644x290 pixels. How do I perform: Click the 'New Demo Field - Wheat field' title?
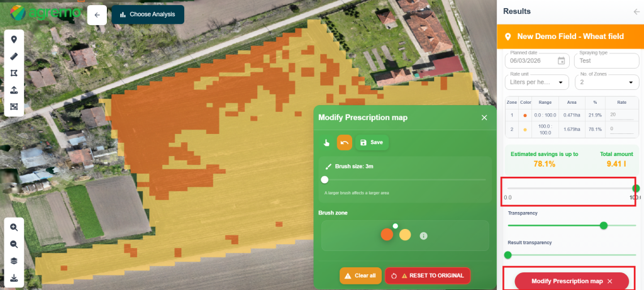click(570, 36)
